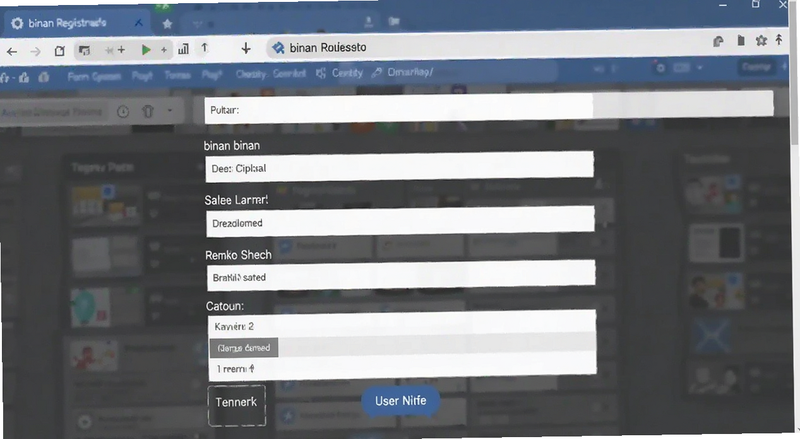Click the home icon at left of blue toolbar
This screenshot has width=800, height=439.
[x=24, y=78]
